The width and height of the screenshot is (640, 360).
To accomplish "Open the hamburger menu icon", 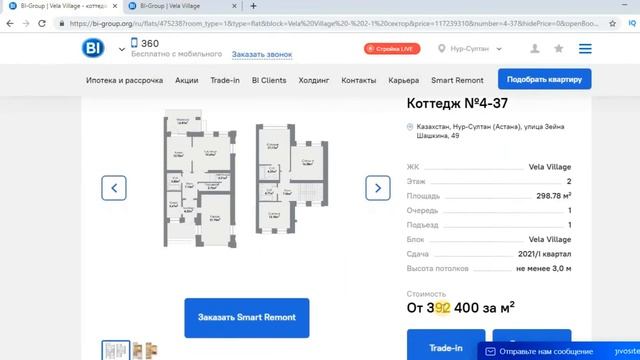I will click(585, 49).
